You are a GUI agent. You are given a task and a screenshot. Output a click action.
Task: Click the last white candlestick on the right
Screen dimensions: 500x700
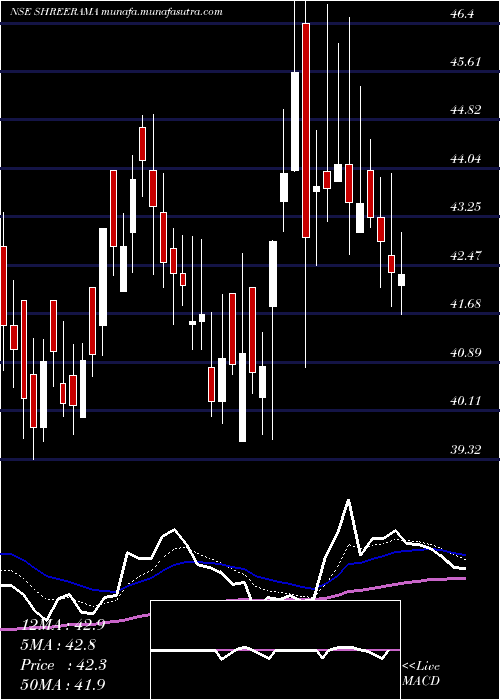click(x=401, y=280)
